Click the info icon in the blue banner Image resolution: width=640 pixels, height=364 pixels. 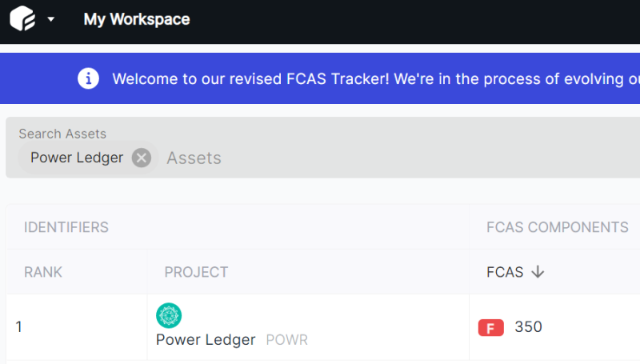click(88, 78)
